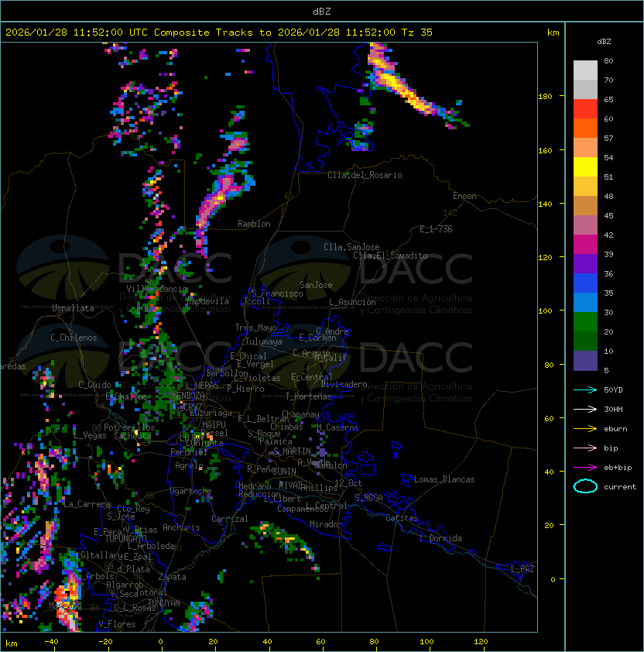
Task: Pick the red 60-65 dBZ legend band
Action: [x=585, y=109]
